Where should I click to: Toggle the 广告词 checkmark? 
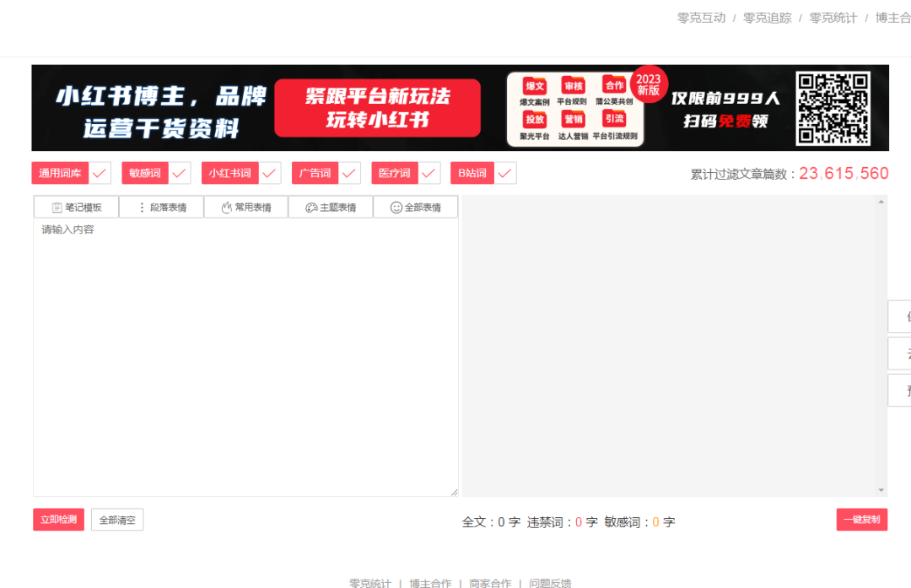tap(349, 173)
